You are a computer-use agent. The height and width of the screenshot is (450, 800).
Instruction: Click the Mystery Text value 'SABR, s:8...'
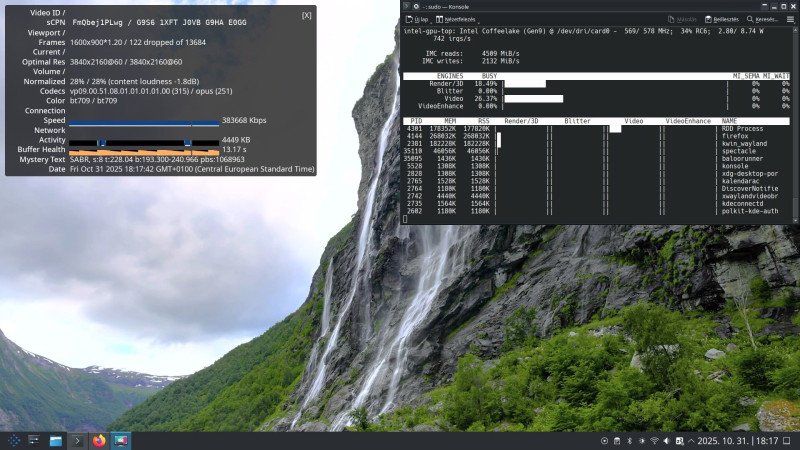point(157,160)
